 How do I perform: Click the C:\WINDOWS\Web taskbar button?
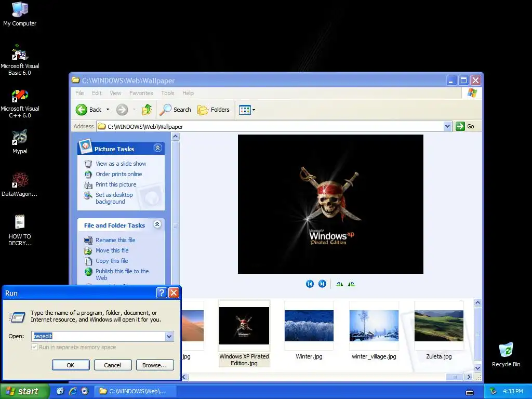(x=136, y=391)
